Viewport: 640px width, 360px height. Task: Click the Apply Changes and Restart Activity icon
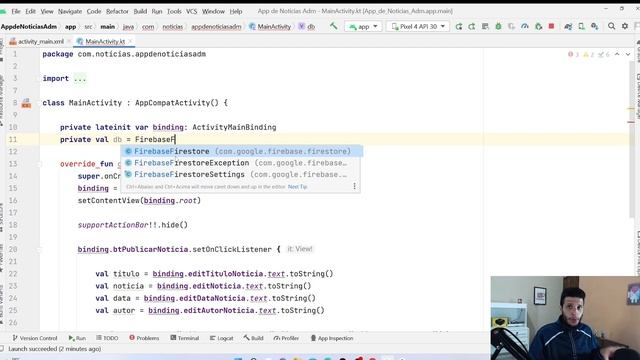(x=472, y=27)
